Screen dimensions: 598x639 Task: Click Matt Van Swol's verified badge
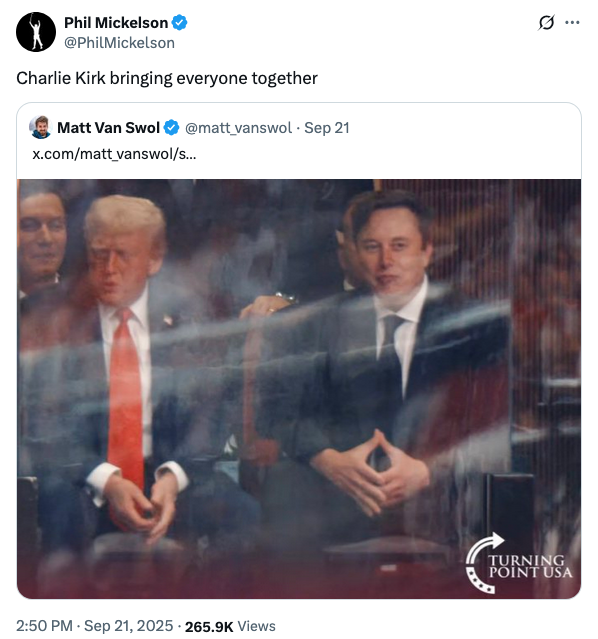171,128
